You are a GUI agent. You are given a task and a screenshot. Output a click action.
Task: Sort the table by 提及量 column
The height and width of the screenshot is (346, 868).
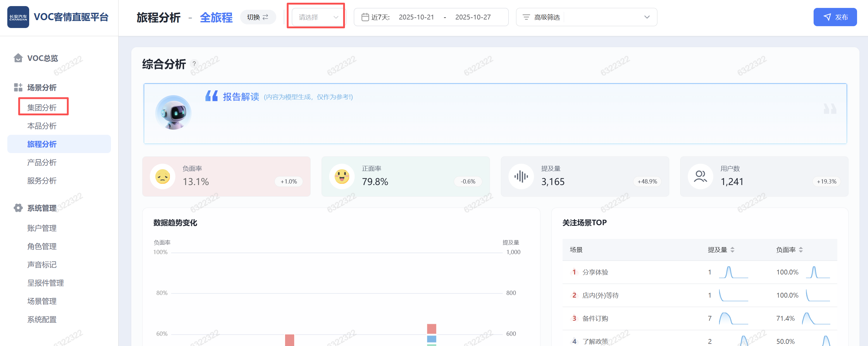pos(732,250)
